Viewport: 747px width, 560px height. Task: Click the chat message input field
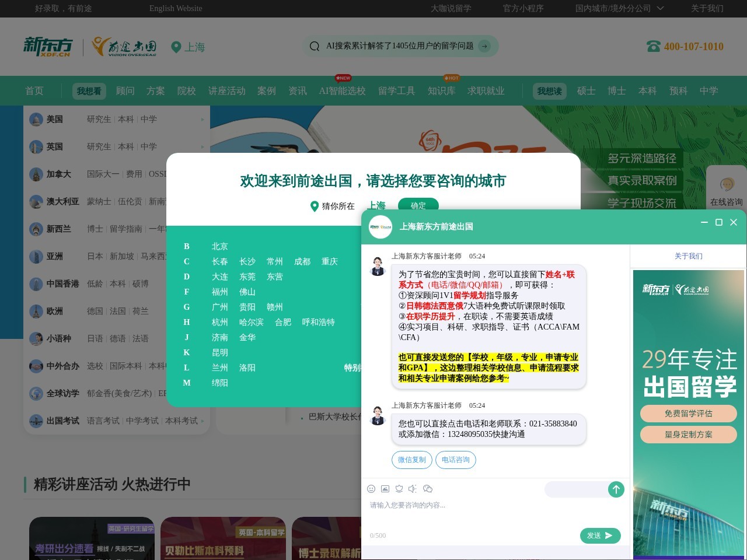pos(467,505)
